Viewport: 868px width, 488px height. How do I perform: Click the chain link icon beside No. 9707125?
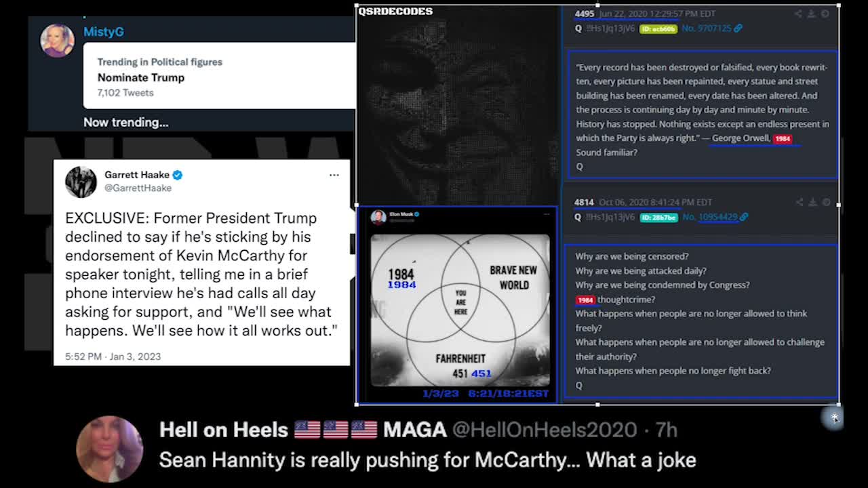pos(738,28)
